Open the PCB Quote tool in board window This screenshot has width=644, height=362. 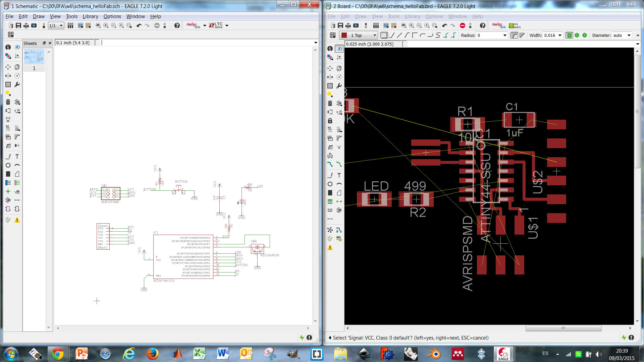(x=515, y=25)
